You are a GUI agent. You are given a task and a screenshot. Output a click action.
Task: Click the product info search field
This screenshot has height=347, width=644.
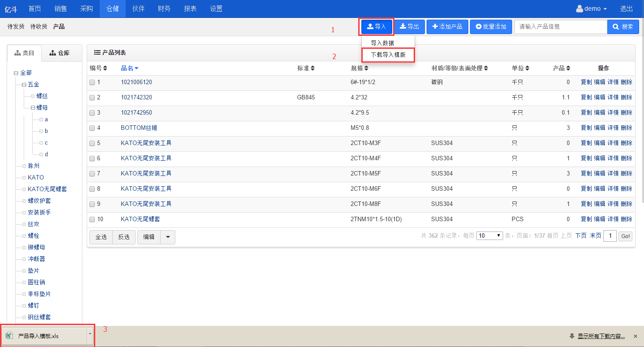(560, 27)
